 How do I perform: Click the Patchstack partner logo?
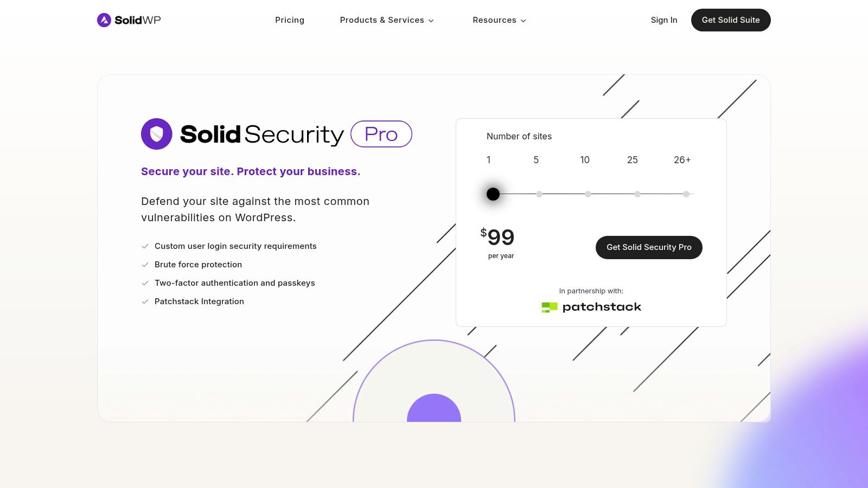tap(591, 306)
